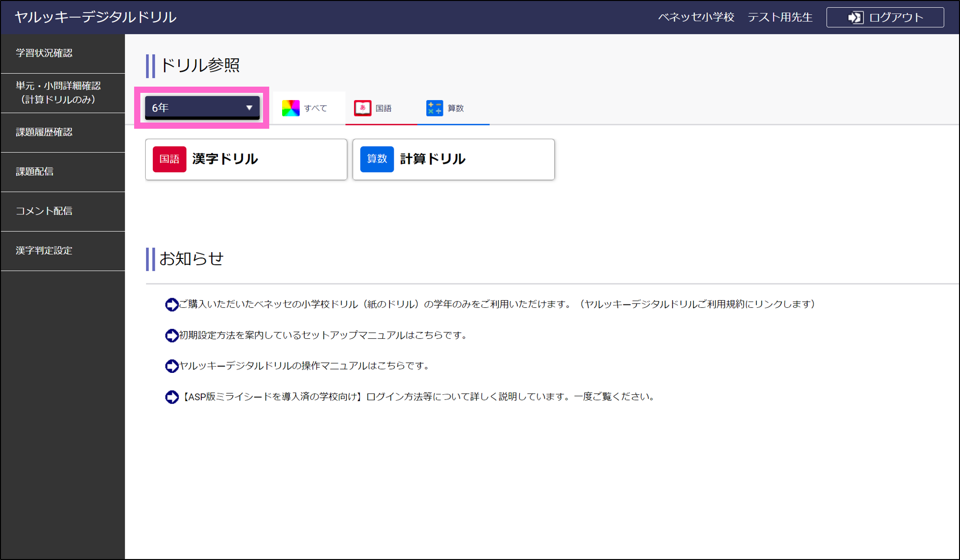Click the arrow icon beside セットアップマニュアル notice
Screen dimensions: 960x560
click(x=171, y=335)
